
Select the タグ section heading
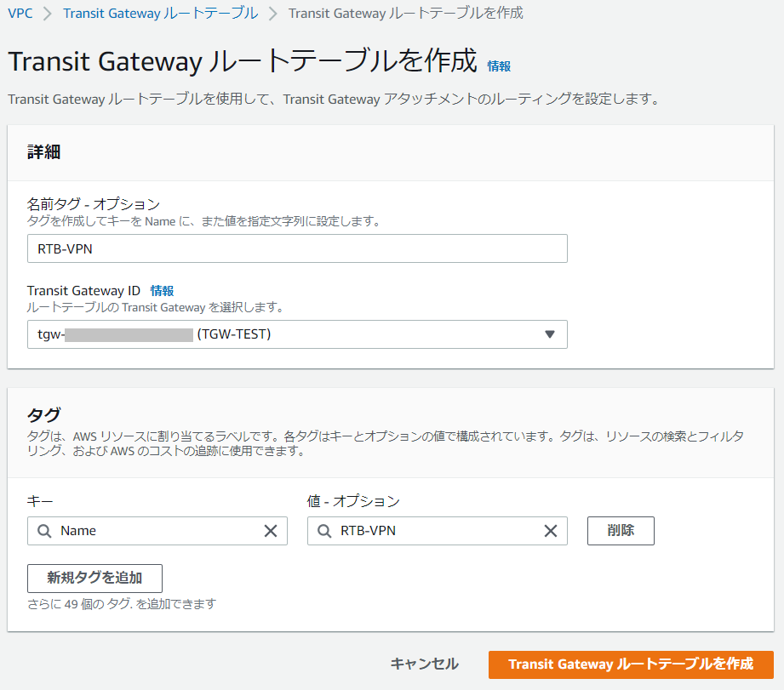pos(44,414)
